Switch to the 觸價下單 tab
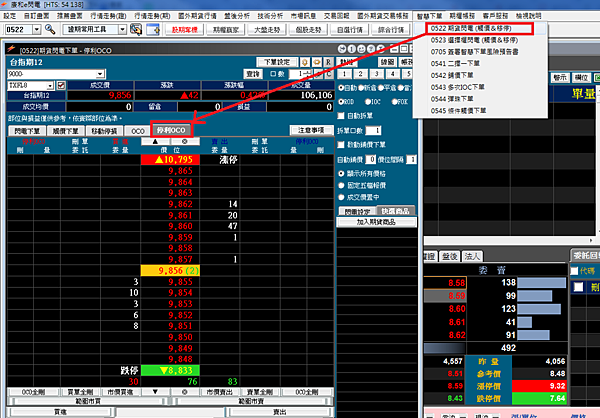 pos(65,131)
